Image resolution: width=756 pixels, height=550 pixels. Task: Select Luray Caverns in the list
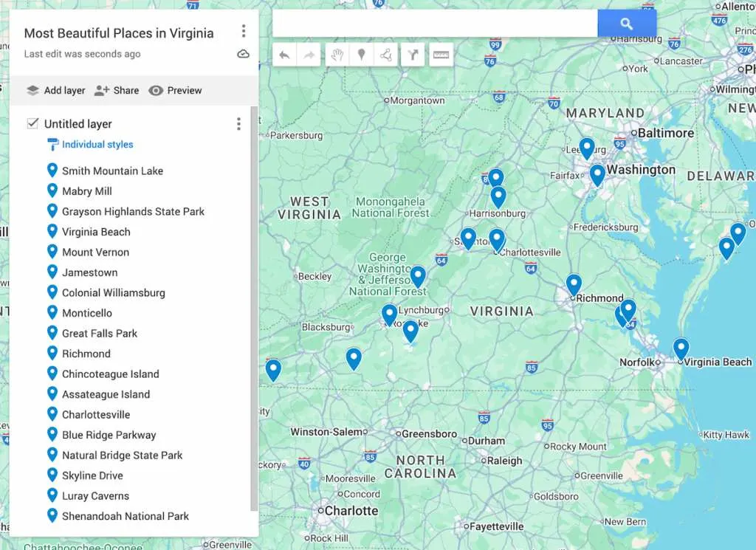tap(95, 496)
